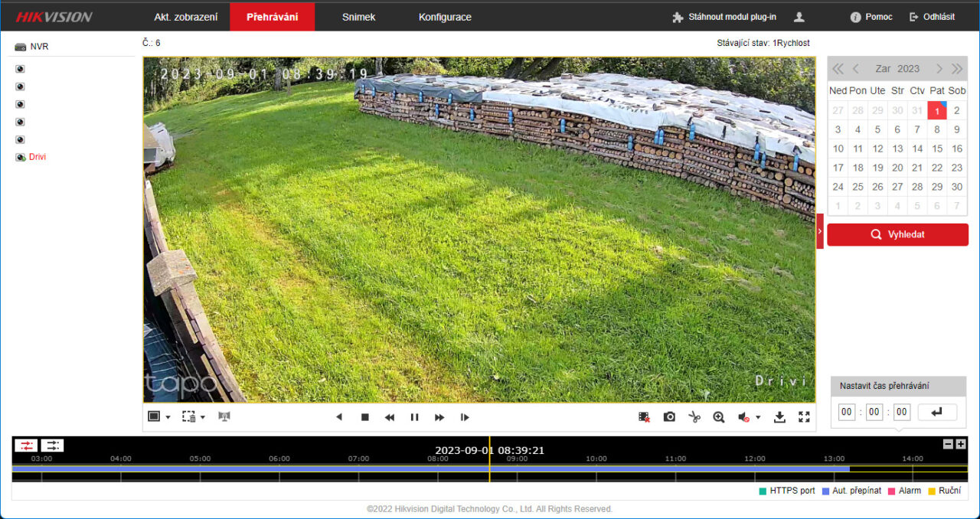Open the download recordings icon
The height and width of the screenshot is (519, 980).
779,417
